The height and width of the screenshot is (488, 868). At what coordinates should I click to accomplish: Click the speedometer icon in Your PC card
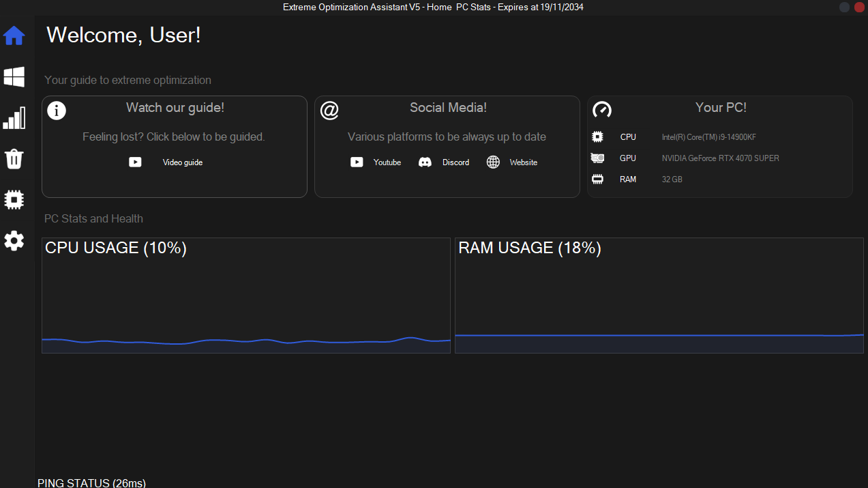[602, 109]
